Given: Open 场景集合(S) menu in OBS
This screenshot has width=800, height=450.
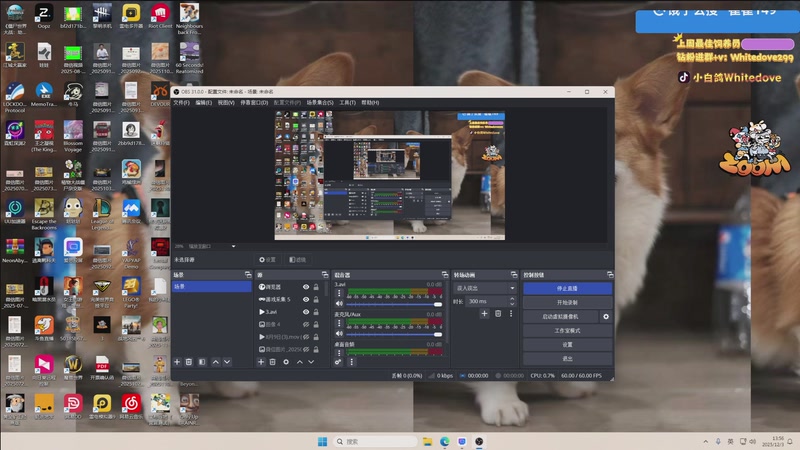Looking at the screenshot, I should click(x=320, y=103).
